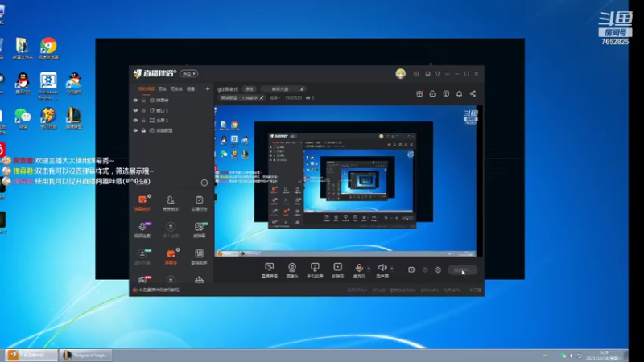Open the lyrics assistant square tool
This screenshot has width=644, height=362.
tap(199, 256)
